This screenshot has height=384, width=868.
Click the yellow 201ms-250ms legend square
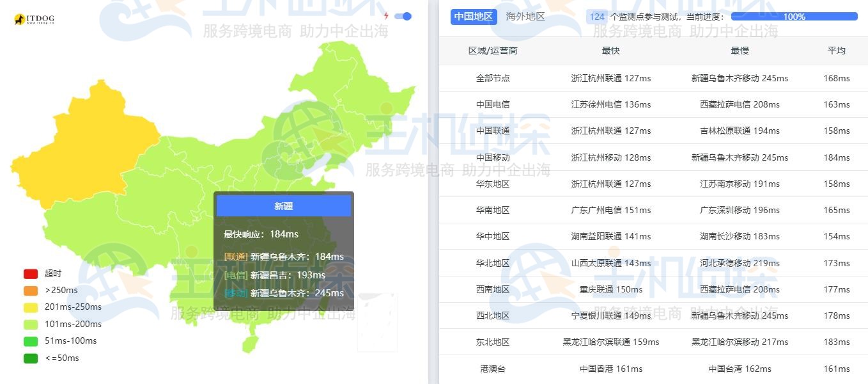tap(29, 307)
